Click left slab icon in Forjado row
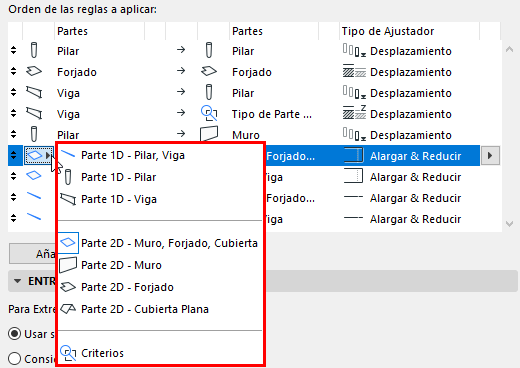The height and width of the screenshot is (368, 520). (34, 71)
